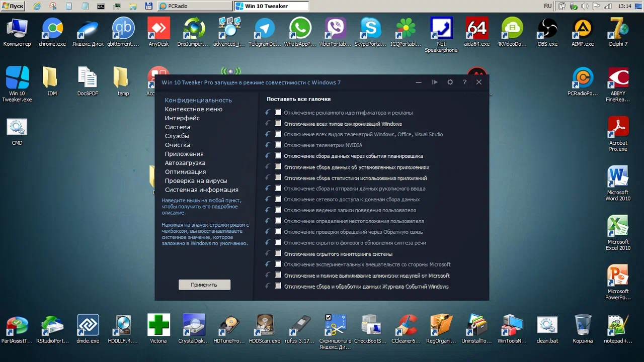Image resolution: width=644 pixels, height=362 pixels.
Task: Open the AIMP.exe desktop icon
Action: [583, 32]
